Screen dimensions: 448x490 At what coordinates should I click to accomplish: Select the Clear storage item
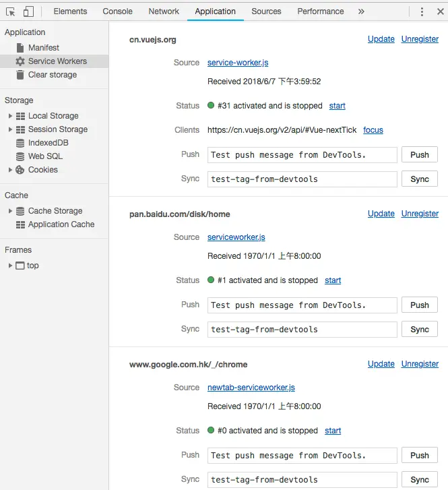coord(53,75)
